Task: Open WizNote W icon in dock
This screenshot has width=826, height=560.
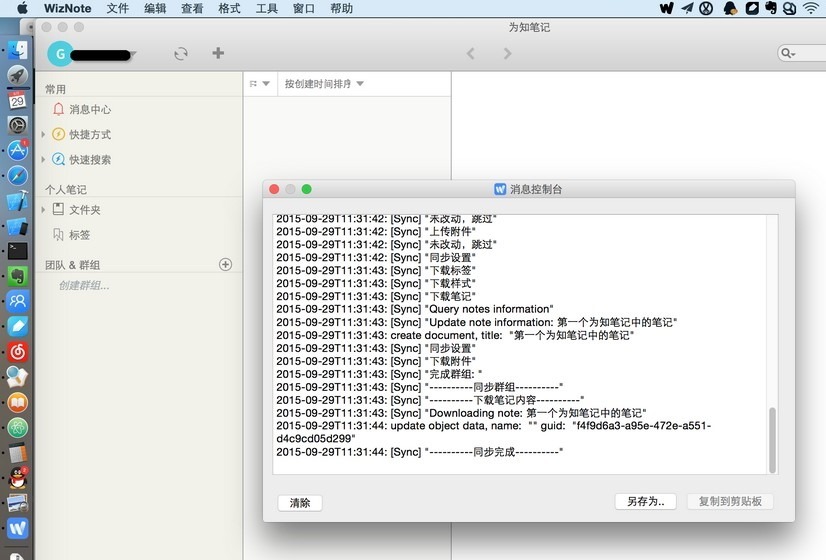Action: click(x=17, y=528)
